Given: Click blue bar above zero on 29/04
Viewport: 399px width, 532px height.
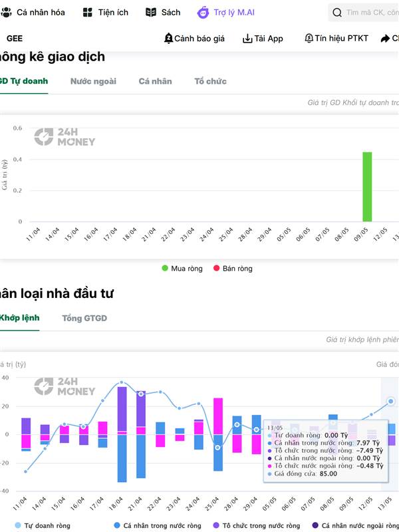Looking at the screenshot, I should coord(257,424).
